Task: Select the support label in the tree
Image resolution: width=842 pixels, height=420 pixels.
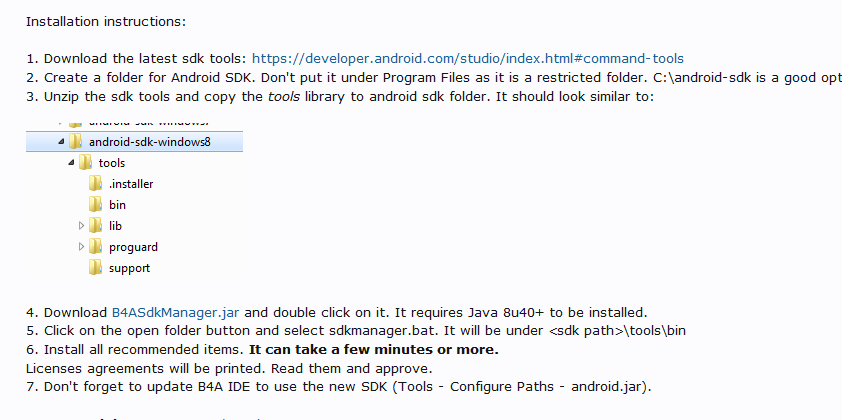Action: click(130, 267)
